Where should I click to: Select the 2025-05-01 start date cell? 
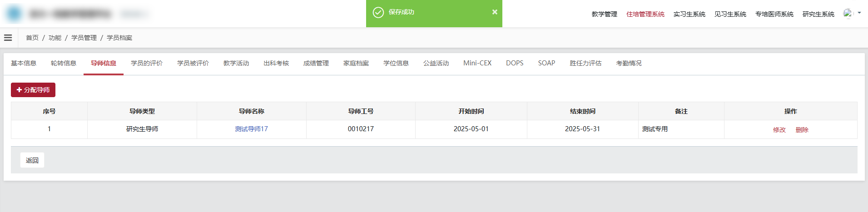pos(471,129)
